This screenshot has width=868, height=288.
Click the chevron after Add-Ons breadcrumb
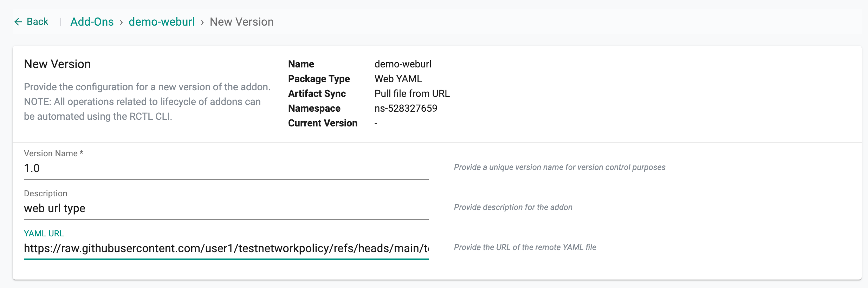point(121,22)
